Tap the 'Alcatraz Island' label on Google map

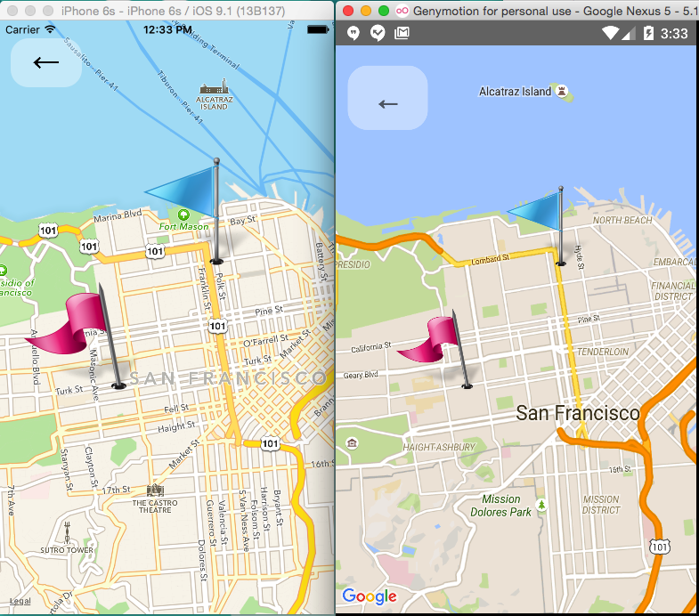click(515, 92)
